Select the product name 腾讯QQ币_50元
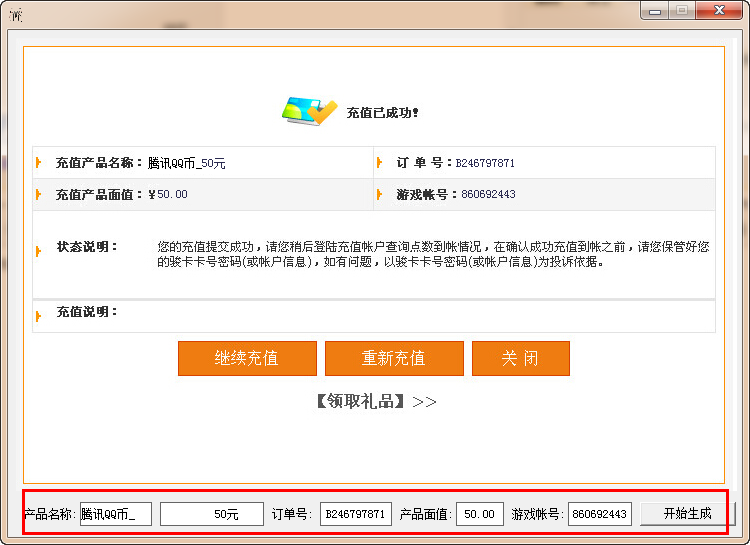750x545 pixels. tap(187, 164)
